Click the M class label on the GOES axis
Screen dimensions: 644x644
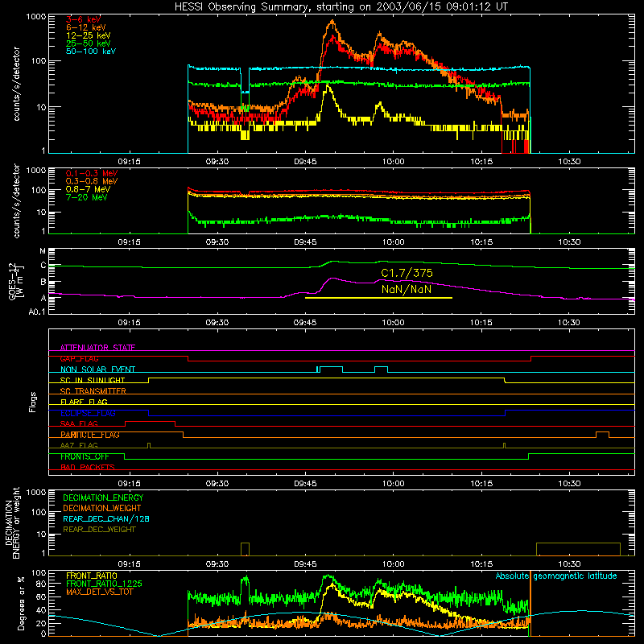pyautogui.click(x=43, y=251)
